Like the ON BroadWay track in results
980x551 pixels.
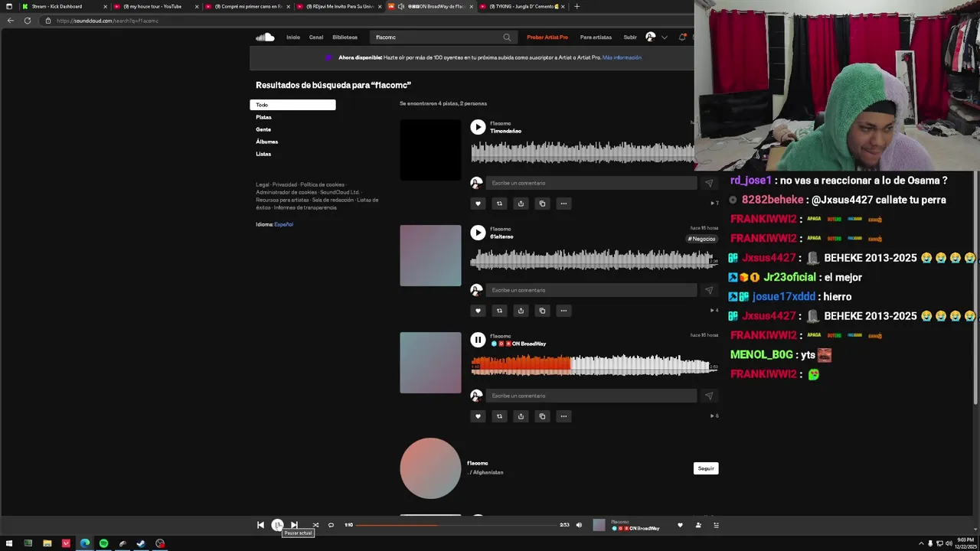coord(478,416)
